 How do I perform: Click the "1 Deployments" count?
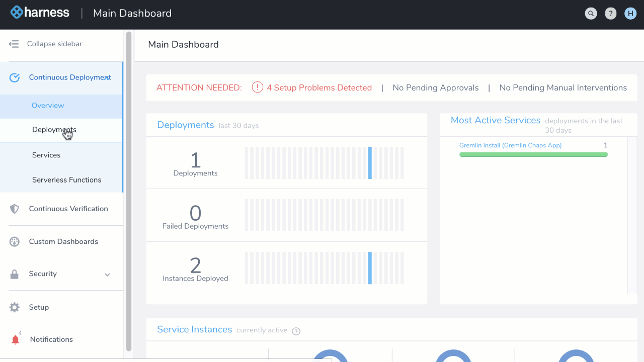pyautogui.click(x=196, y=164)
